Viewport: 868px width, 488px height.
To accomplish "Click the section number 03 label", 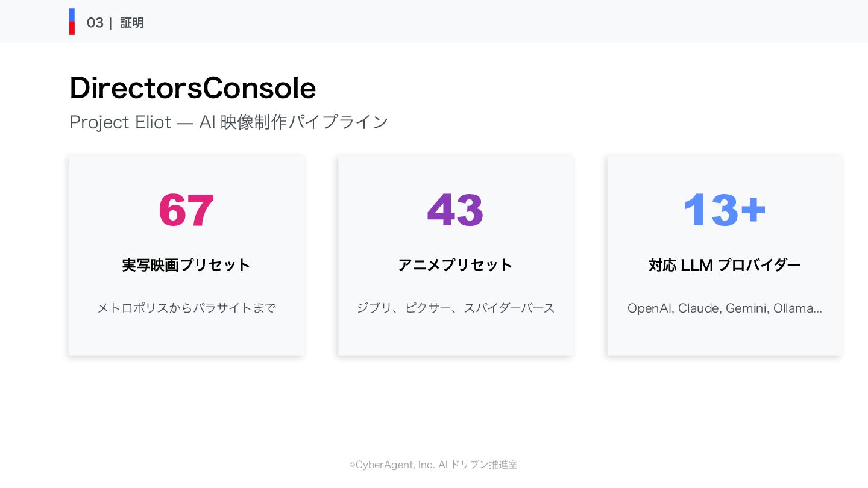I will pyautogui.click(x=95, y=23).
